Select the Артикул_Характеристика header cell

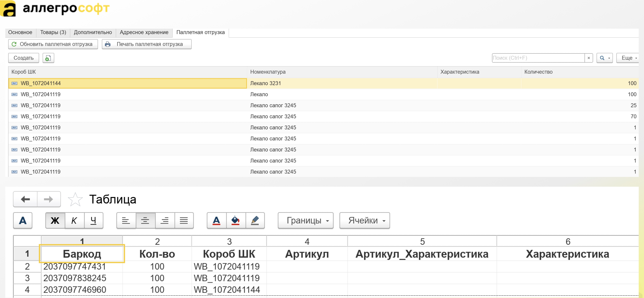click(422, 254)
